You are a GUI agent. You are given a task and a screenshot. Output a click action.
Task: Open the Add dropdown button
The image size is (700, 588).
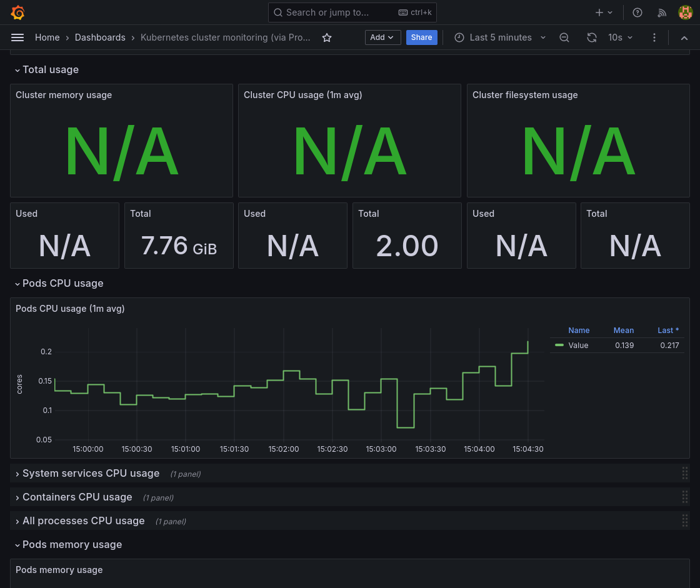pyautogui.click(x=382, y=37)
